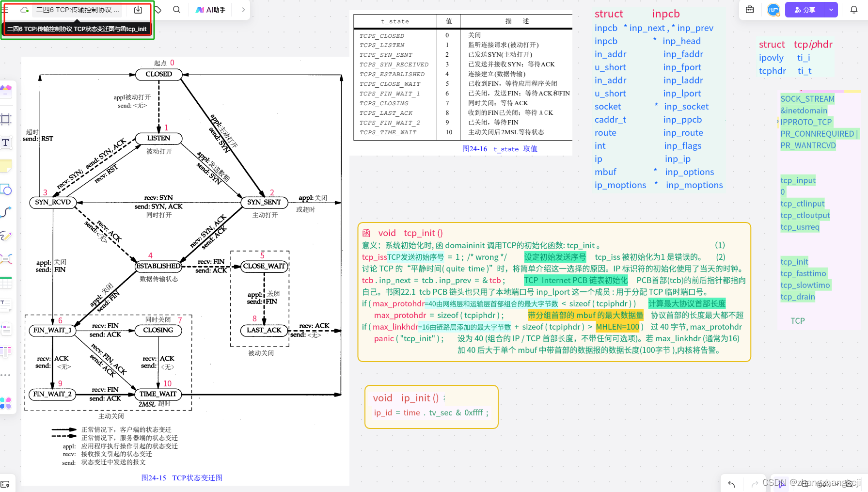
Task: Click highlighted text 计算最大协议首部长度
Action: coord(687,303)
